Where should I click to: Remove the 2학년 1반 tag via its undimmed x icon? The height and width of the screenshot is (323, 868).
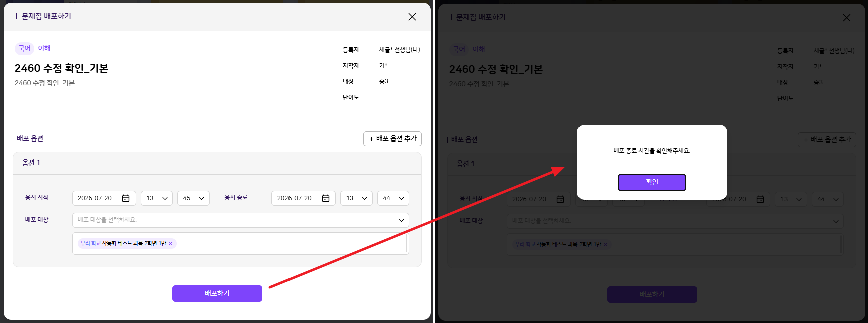coord(171,244)
